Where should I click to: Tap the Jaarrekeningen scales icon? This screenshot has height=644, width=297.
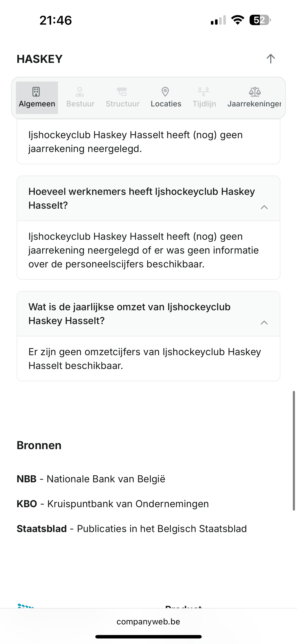(255, 92)
